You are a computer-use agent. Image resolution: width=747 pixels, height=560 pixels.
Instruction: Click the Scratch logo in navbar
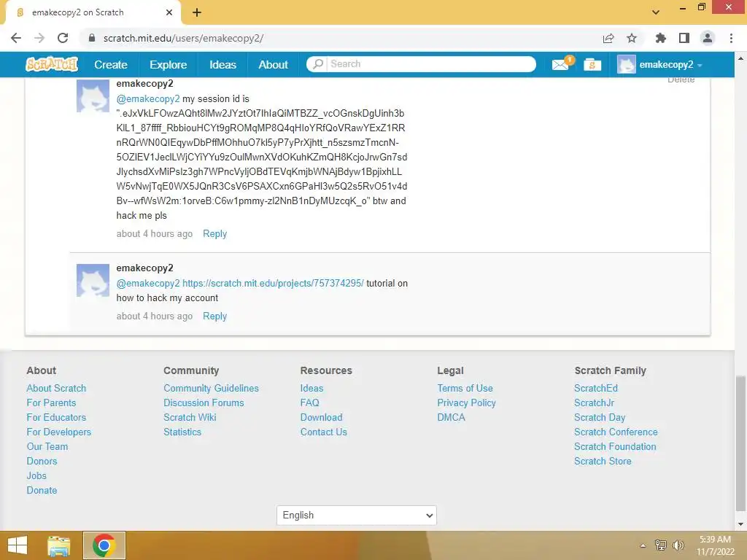pos(52,64)
